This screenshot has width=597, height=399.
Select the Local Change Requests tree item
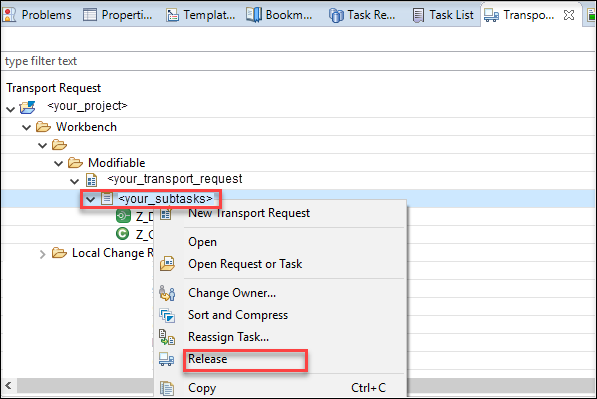point(113,253)
